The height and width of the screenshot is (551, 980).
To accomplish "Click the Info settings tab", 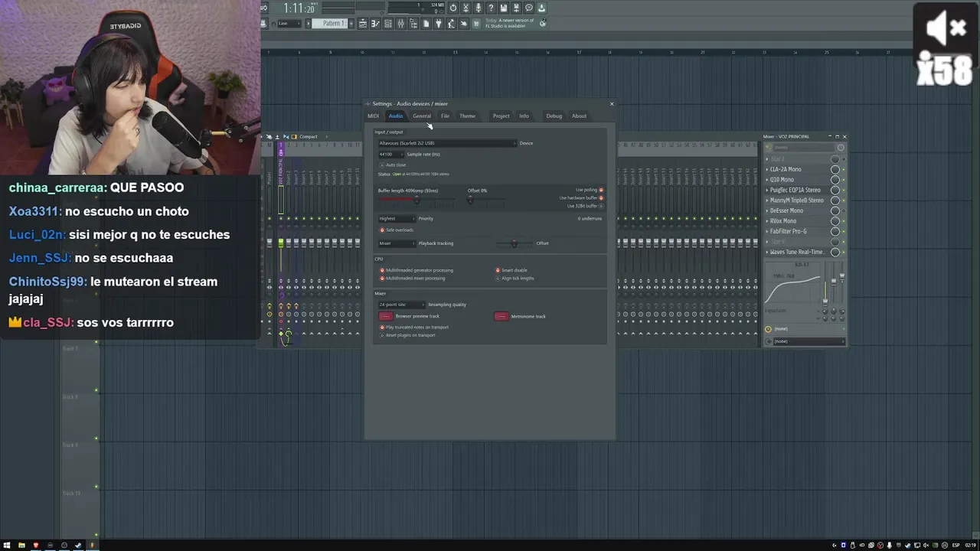I will coord(524,116).
